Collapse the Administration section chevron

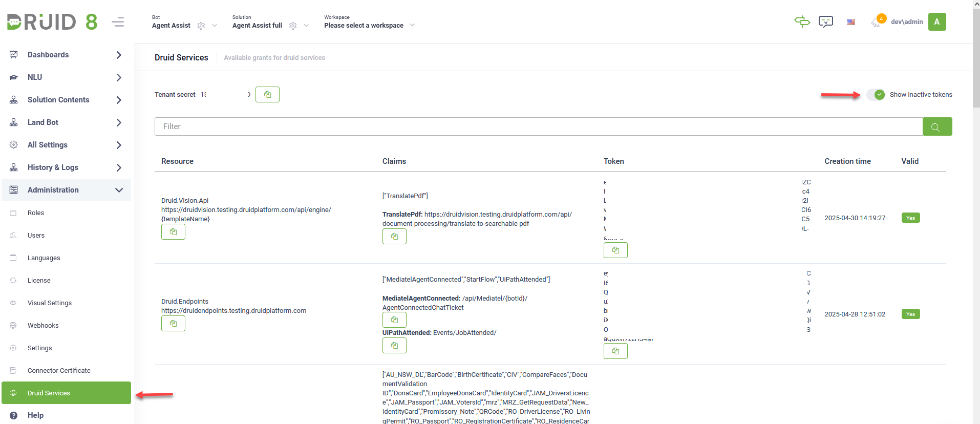coord(119,190)
